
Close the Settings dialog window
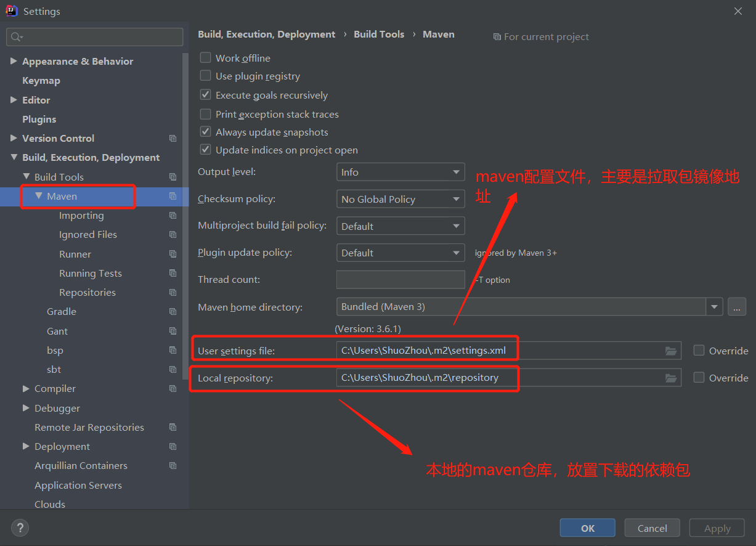738,11
